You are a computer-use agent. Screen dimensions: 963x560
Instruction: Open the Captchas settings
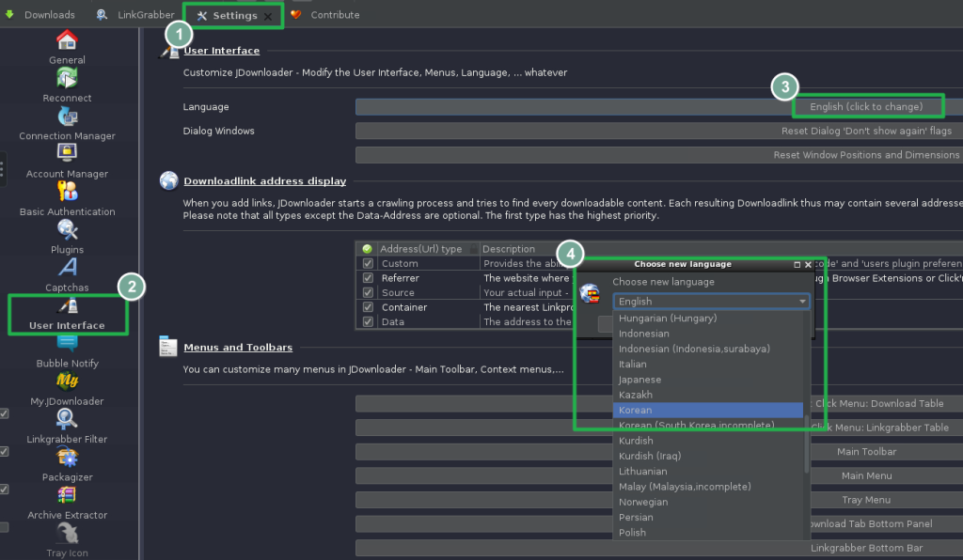coord(67,269)
